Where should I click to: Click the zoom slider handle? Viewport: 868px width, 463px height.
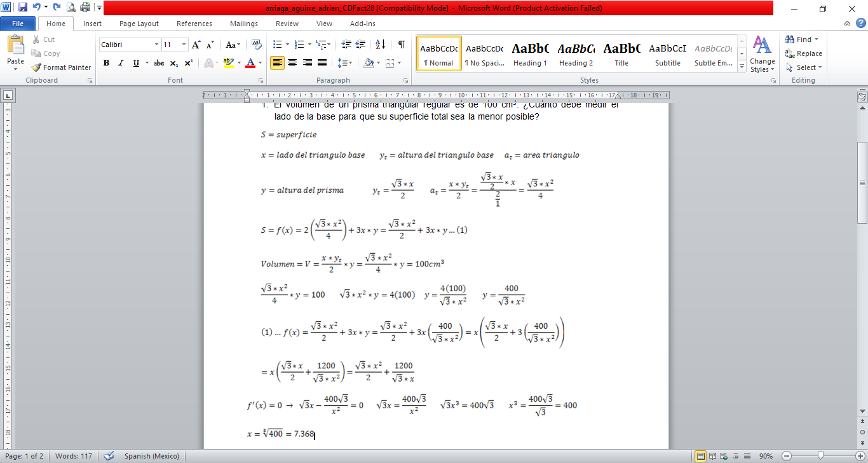(x=821, y=456)
